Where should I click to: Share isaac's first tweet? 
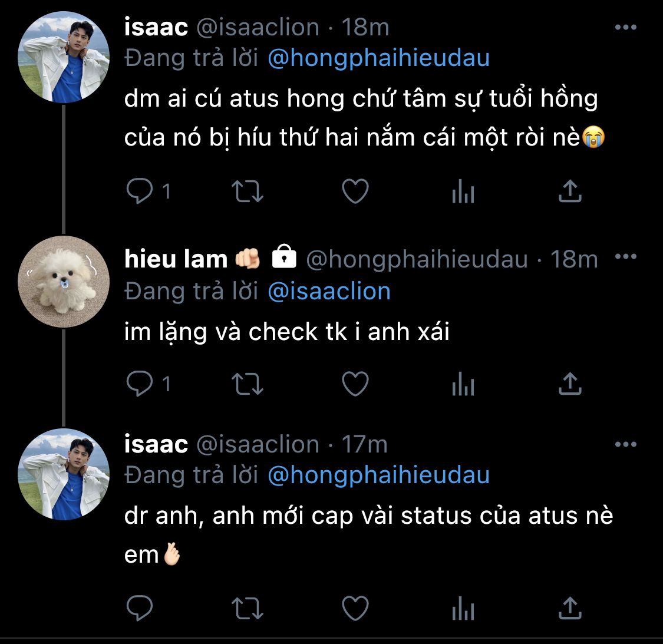[570, 191]
